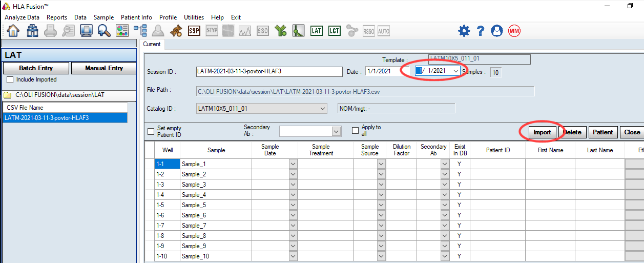Open the Profile menu
Screen dimensions: 644x263
point(168,17)
